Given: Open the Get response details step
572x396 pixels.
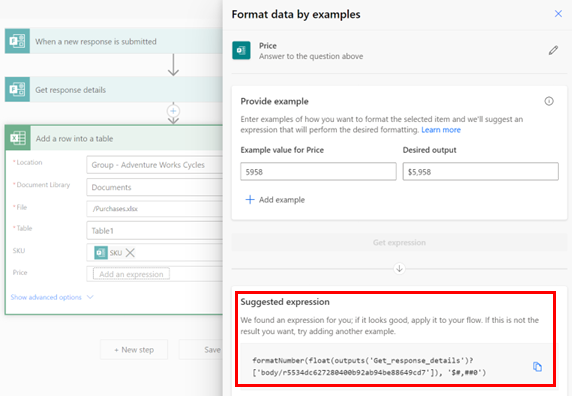Looking at the screenshot, I should (114, 89).
